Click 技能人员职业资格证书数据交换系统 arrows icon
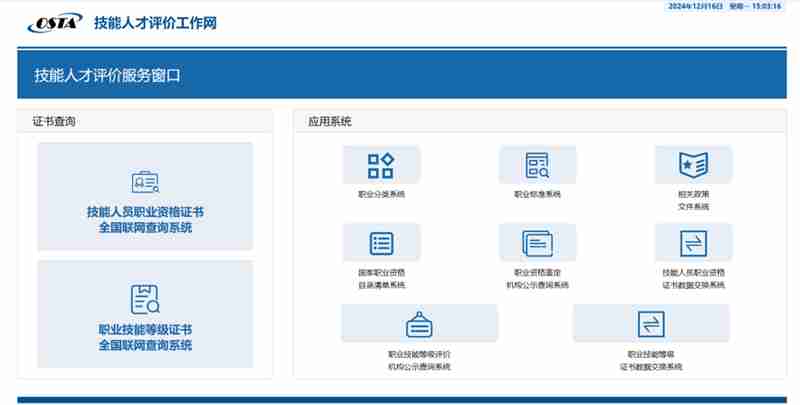The height and width of the screenshot is (405, 800). (x=693, y=243)
